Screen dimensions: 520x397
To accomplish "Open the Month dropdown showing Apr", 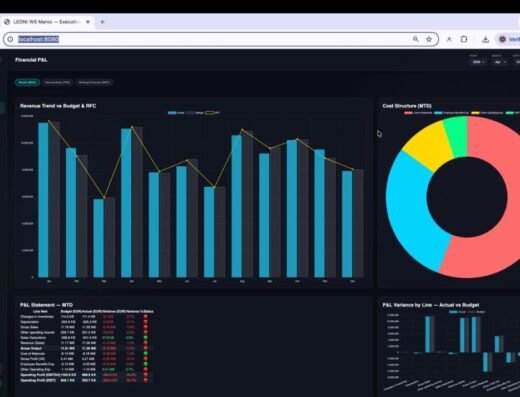I will (499, 62).
